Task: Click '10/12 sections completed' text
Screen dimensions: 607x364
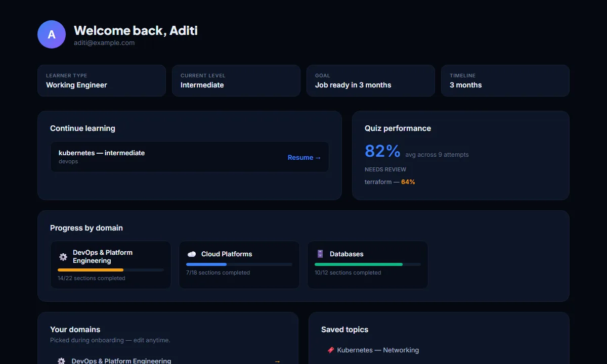Action: [348, 272]
